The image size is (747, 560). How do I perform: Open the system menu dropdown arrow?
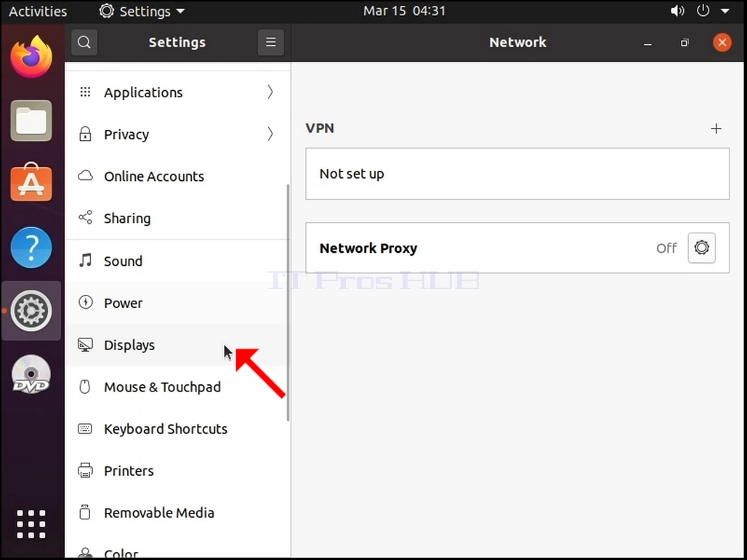(x=725, y=11)
